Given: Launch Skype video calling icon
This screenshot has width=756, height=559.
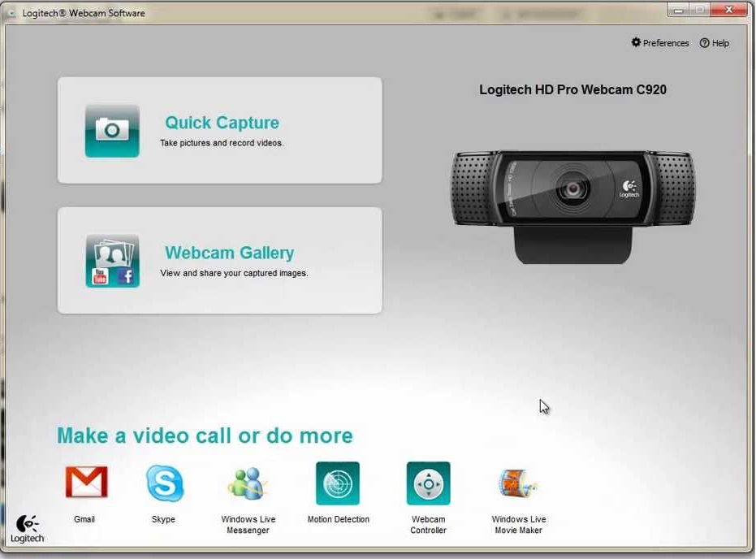Looking at the screenshot, I should coord(164,483).
